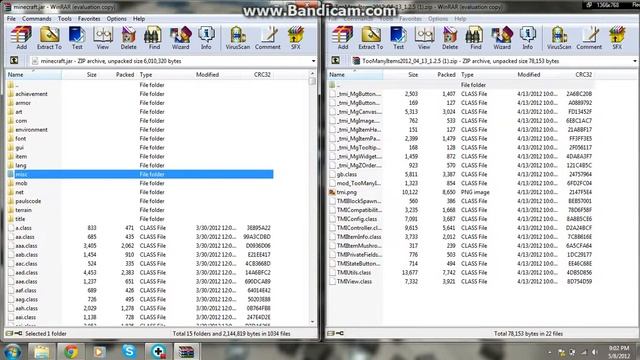Sort by Name column in minecraft.jar window
Viewport: 640px width, 360px height.
pyautogui.click(x=33, y=75)
